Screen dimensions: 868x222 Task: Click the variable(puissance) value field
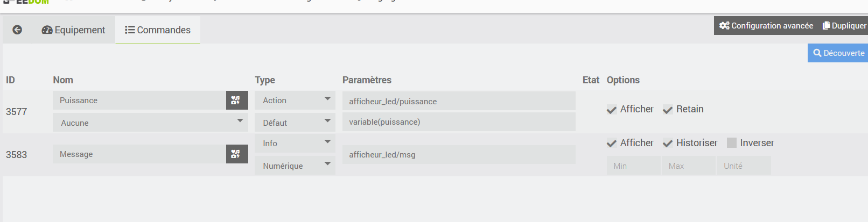point(458,122)
